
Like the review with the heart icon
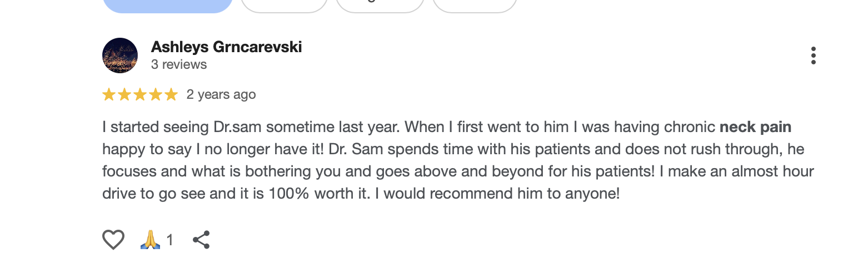tap(113, 240)
